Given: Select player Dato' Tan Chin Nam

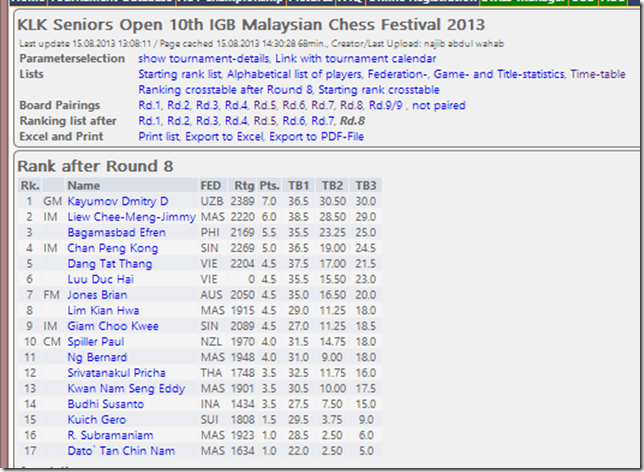Looking at the screenshot, I should click(x=125, y=450).
